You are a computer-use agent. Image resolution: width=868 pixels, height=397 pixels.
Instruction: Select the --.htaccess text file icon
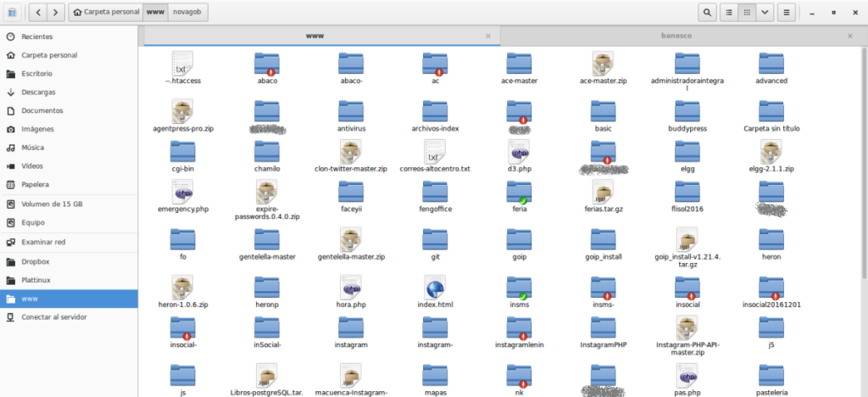pos(182,64)
